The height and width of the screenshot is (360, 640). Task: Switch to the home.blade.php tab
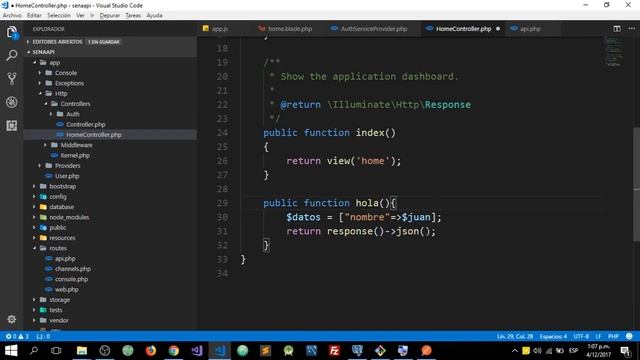coord(290,29)
